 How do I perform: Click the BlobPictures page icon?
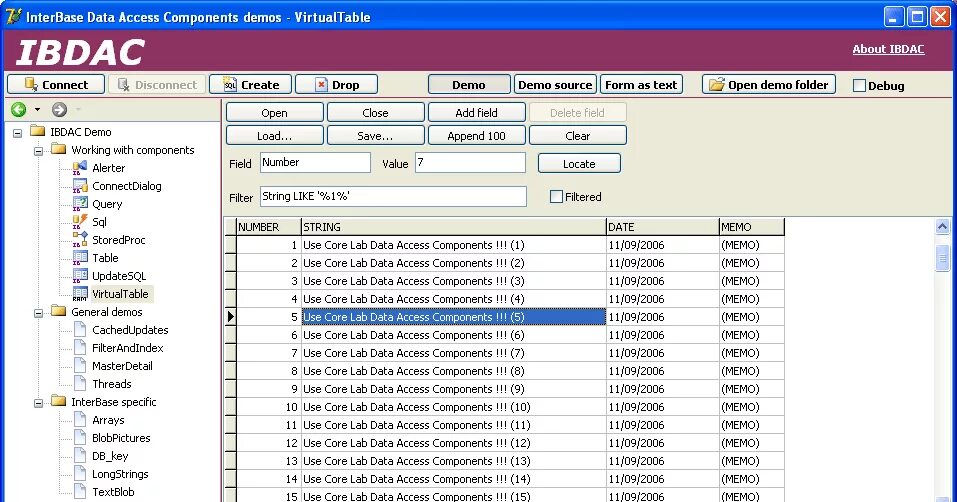tap(80, 437)
